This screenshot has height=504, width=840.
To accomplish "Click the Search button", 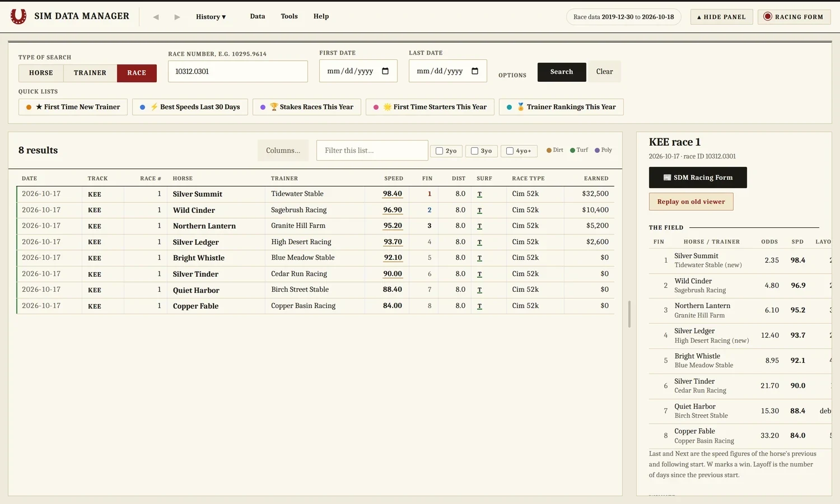I will (x=562, y=72).
